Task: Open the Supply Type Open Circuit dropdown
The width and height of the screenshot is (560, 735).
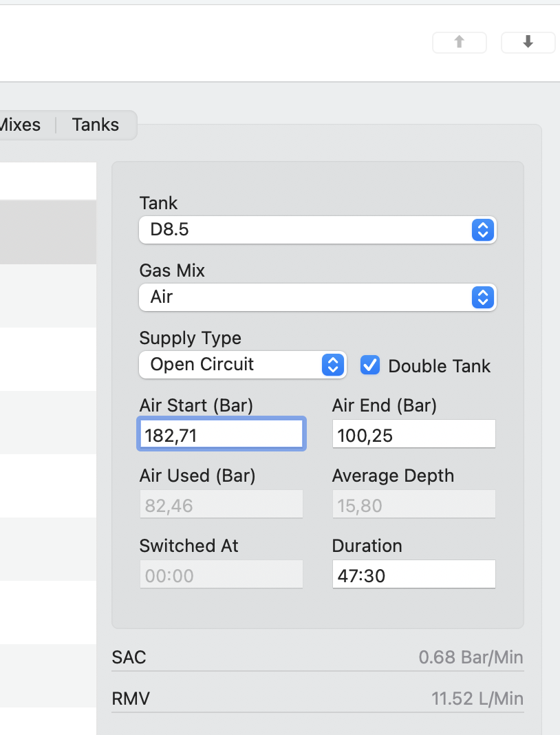Action: (241, 365)
